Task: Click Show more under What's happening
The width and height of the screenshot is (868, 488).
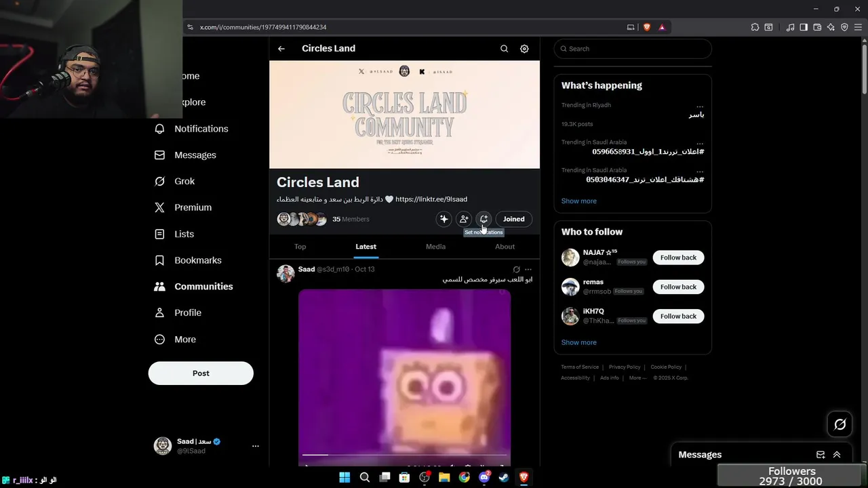Action: [x=579, y=201]
